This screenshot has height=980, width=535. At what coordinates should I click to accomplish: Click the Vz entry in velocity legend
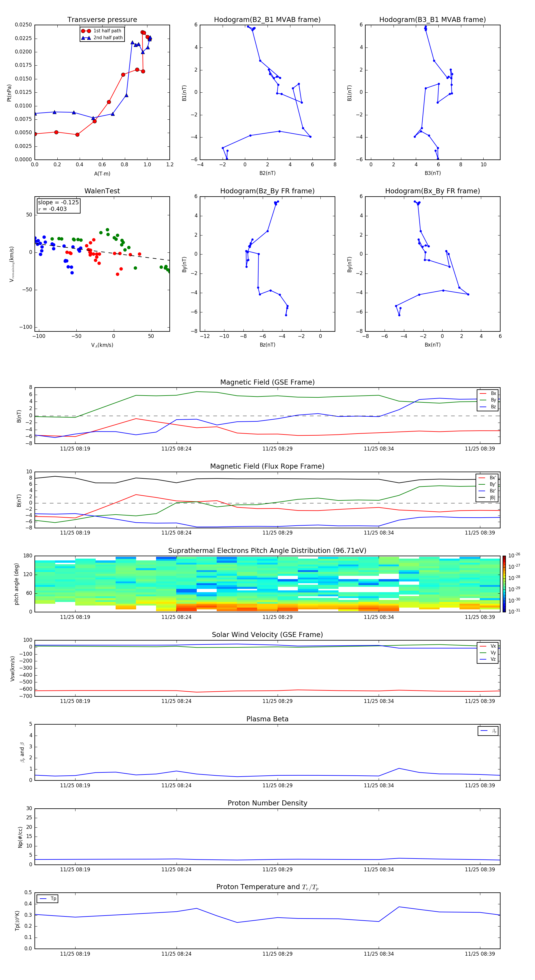pos(488,659)
